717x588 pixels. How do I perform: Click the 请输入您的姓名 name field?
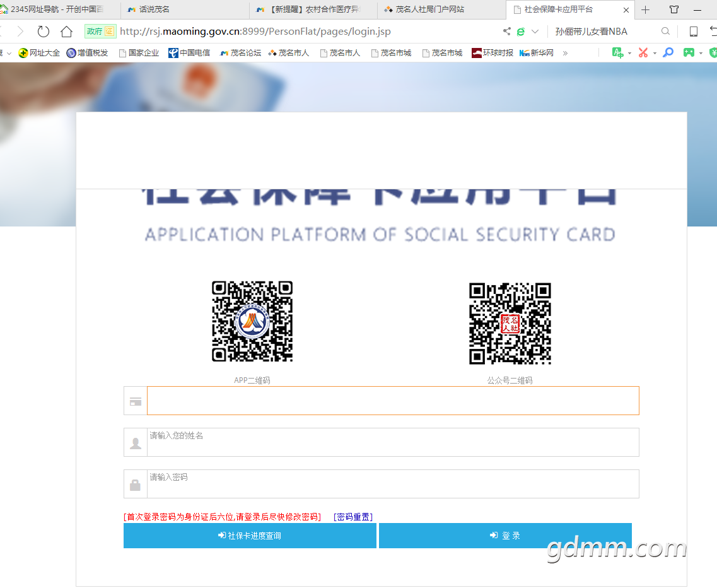click(393, 442)
